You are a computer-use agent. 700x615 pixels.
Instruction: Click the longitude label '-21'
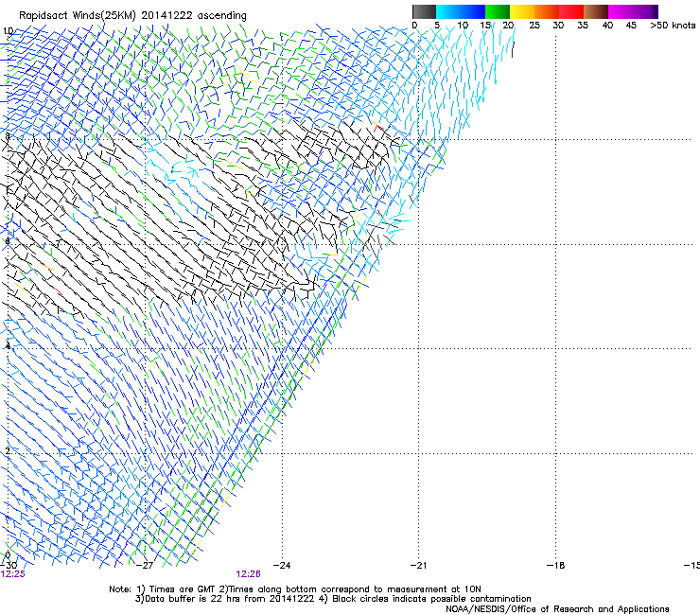coord(418,566)
